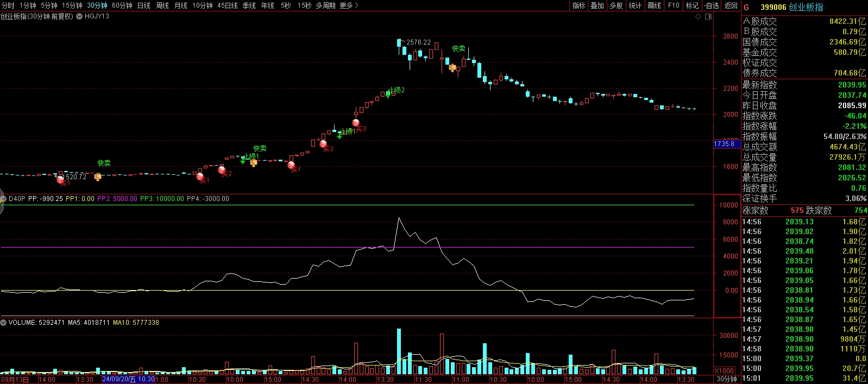Click the MA10: 5777338 volume label
Viewport: 868px width, 384px height.
[136, 323]
